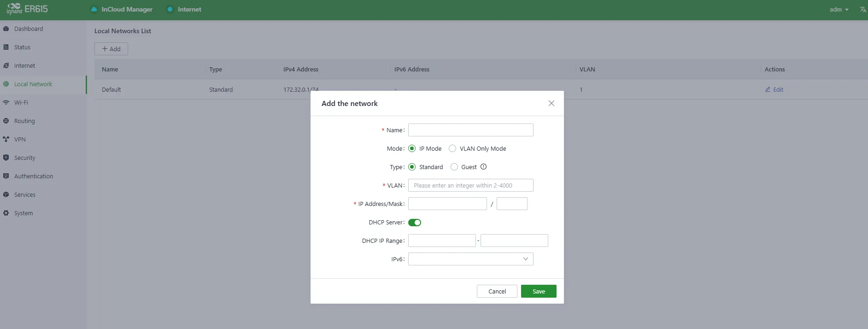Click the Authentication sidebar icon
Viewport: 868px width, 329px height.
point(6,176)
